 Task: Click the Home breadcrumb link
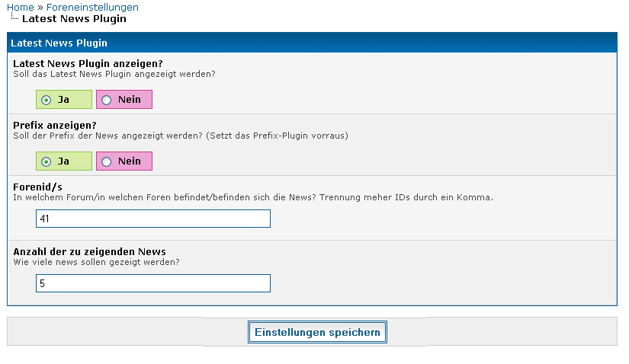(x=20, y=7)
